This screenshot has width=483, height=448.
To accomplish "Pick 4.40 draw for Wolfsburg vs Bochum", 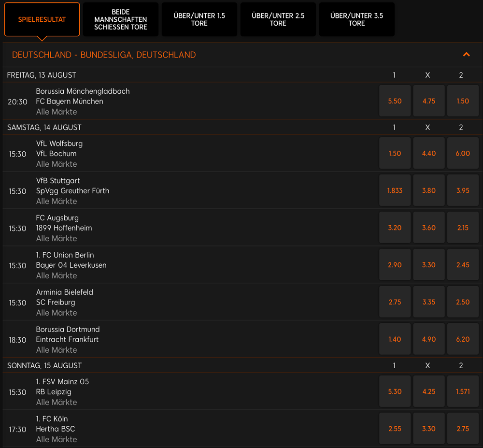I will point(429,153).
